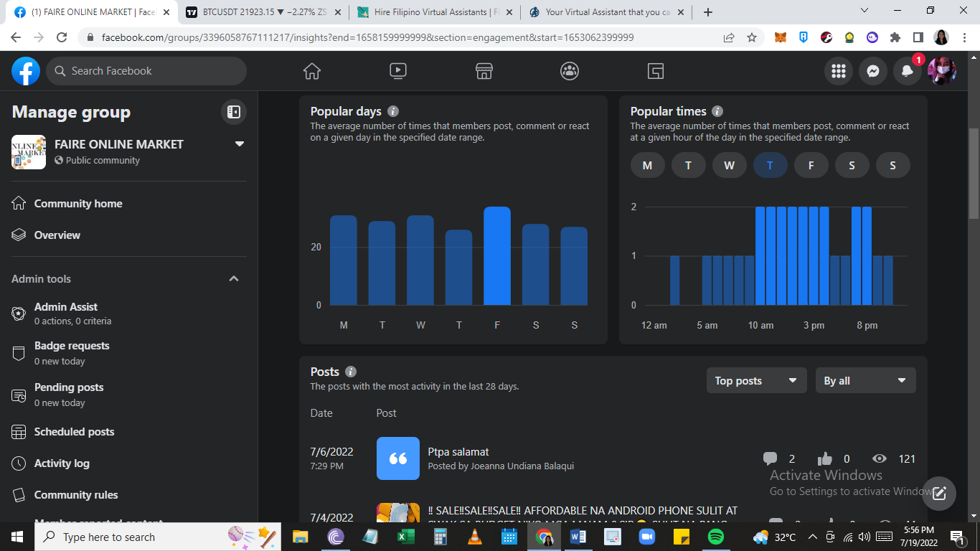980x551 pixels.
Task: Click the Chrome address bar URL
Action: tap(367, 37)
